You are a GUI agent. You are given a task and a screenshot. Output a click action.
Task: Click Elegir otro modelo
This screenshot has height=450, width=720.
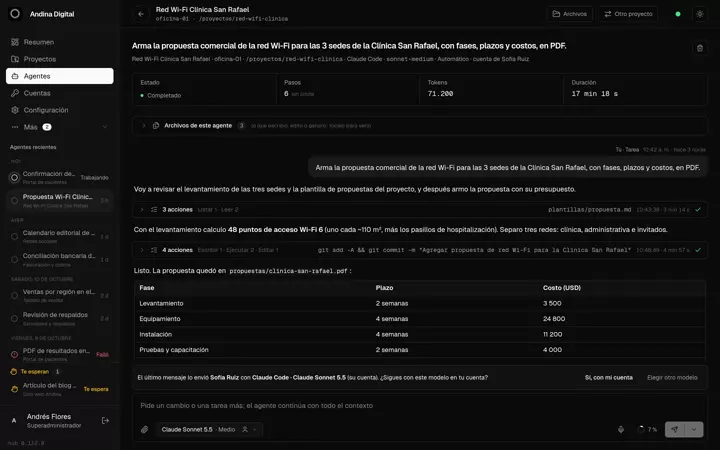pyautogui.click(x=672, y=377)
